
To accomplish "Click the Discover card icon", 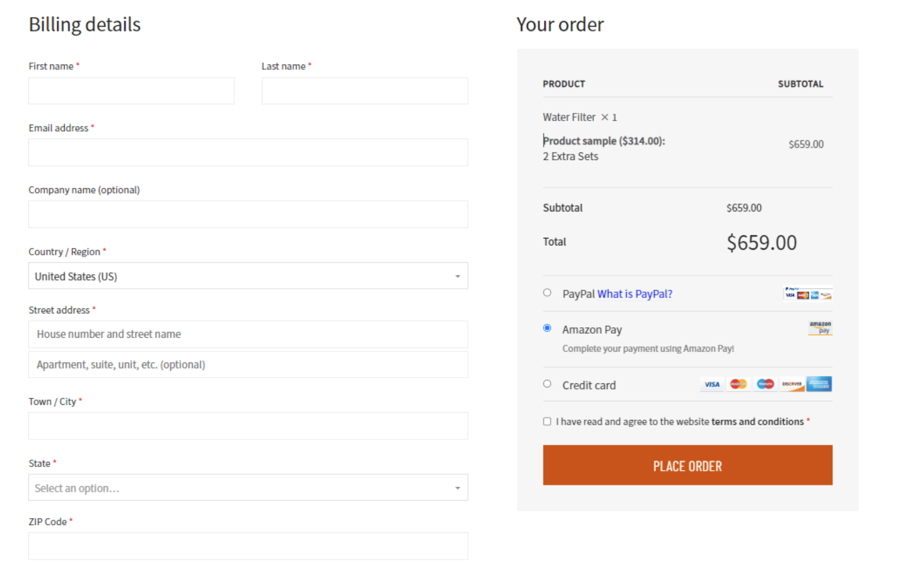I will [792, 384].
